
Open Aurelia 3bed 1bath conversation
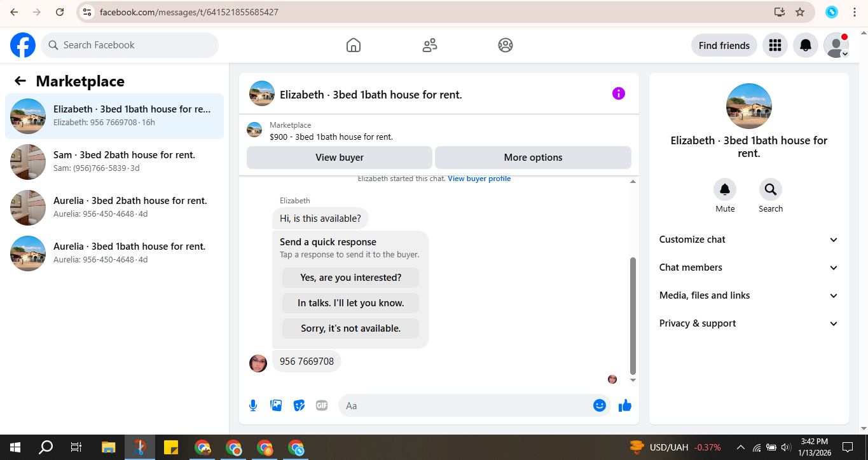pyautogui.click(x=114, y=254)
